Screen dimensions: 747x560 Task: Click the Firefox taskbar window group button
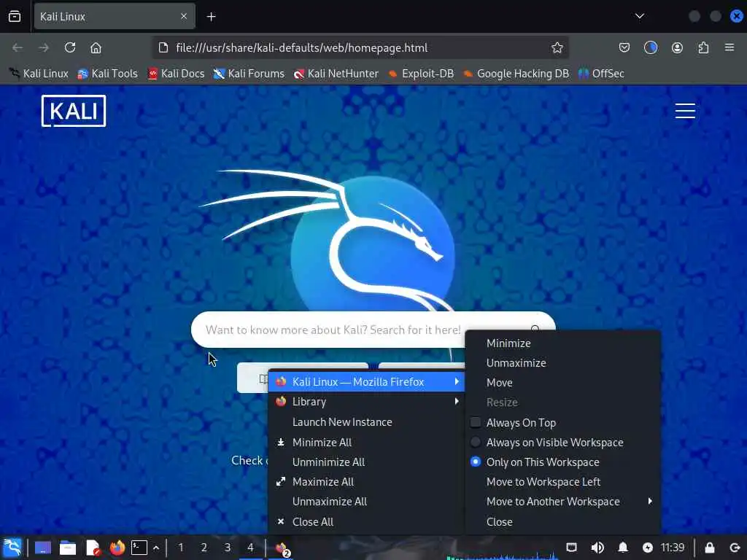[x=282, y=548]
